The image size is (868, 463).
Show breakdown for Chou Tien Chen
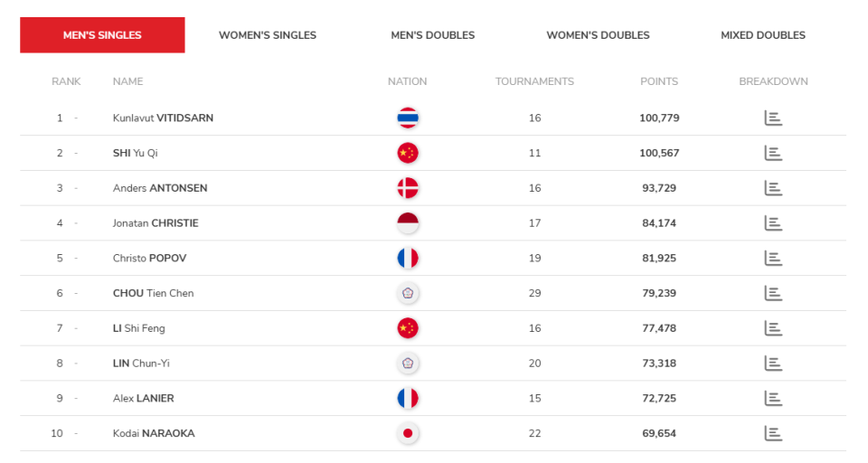point(773,293)
